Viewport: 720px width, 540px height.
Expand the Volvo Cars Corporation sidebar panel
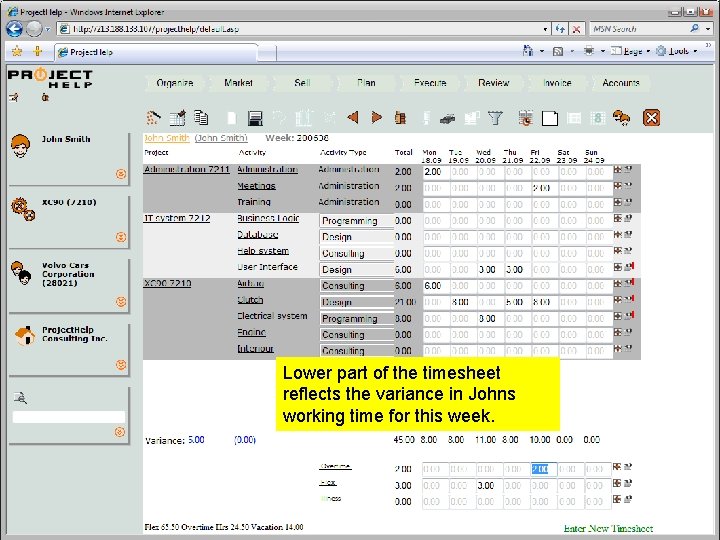click(x=121, y=302)
